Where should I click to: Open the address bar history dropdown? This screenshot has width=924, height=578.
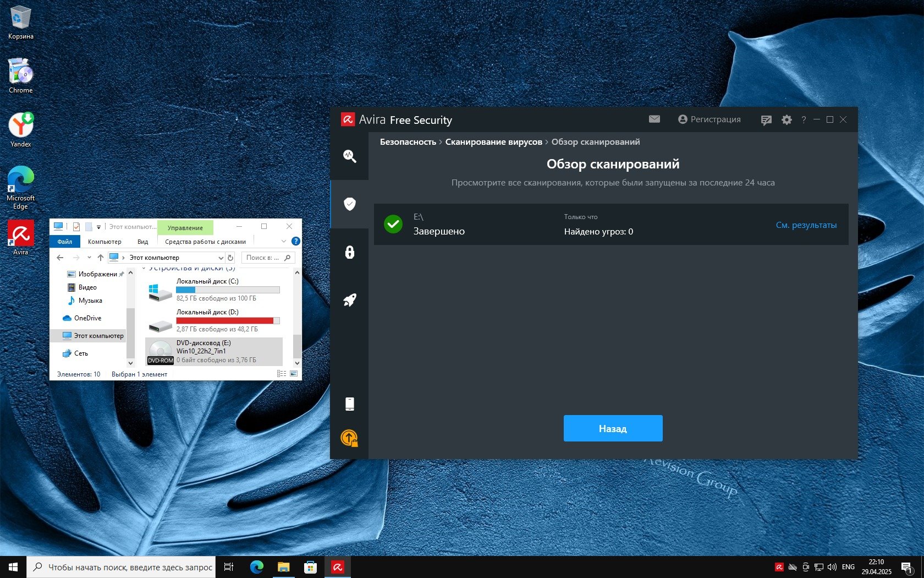221,258
